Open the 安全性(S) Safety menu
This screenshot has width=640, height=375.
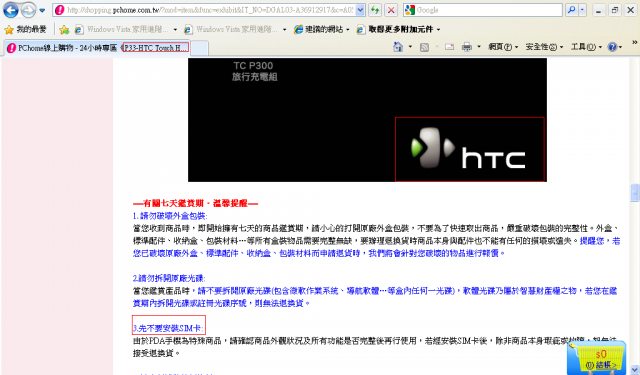pos(544,47)
